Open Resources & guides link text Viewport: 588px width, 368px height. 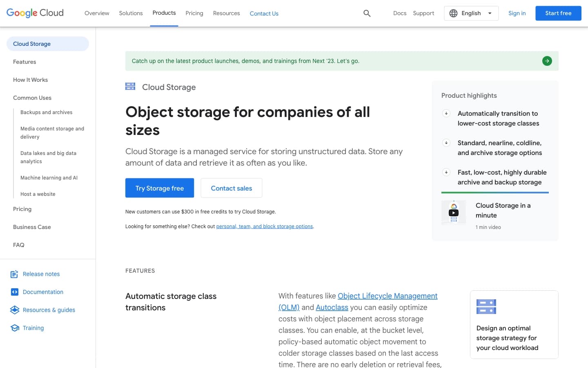pyautogui.click(x=49, y=310)
